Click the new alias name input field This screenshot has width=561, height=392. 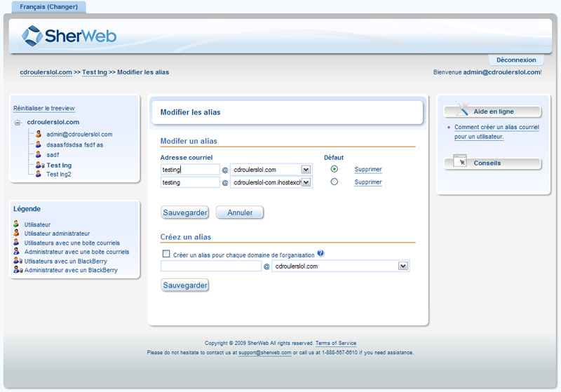210,266
